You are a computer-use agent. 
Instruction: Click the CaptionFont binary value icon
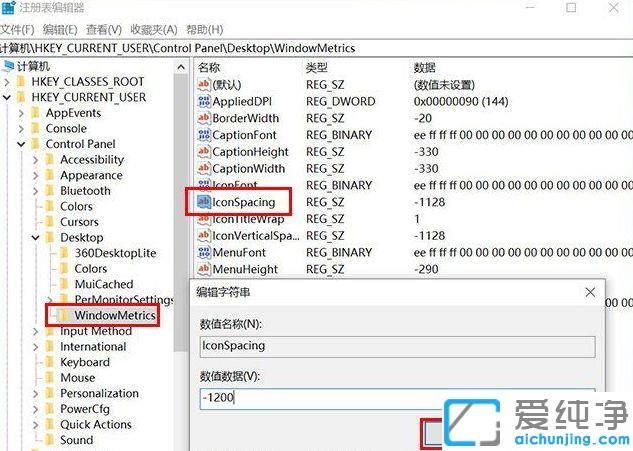203,135
